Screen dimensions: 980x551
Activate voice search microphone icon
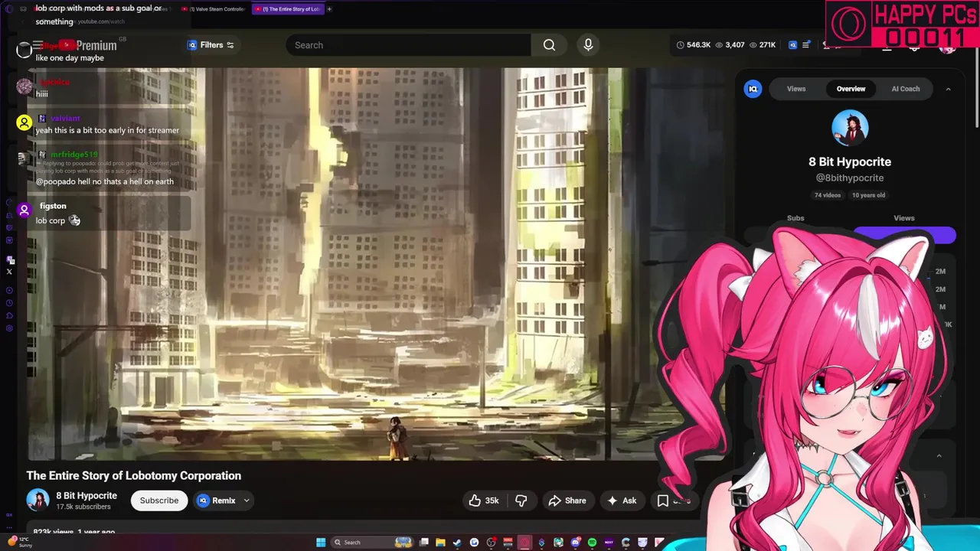pos(588,45)
